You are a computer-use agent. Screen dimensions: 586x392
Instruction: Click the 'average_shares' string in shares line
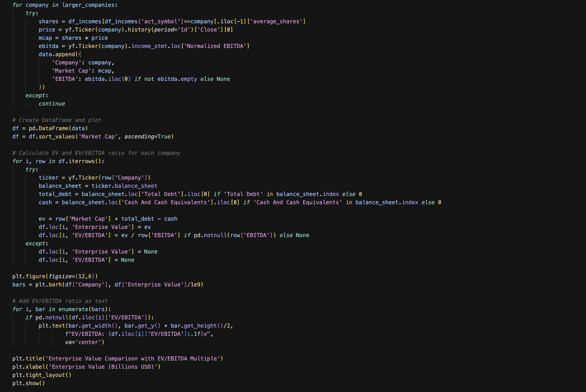click(276, 21)
